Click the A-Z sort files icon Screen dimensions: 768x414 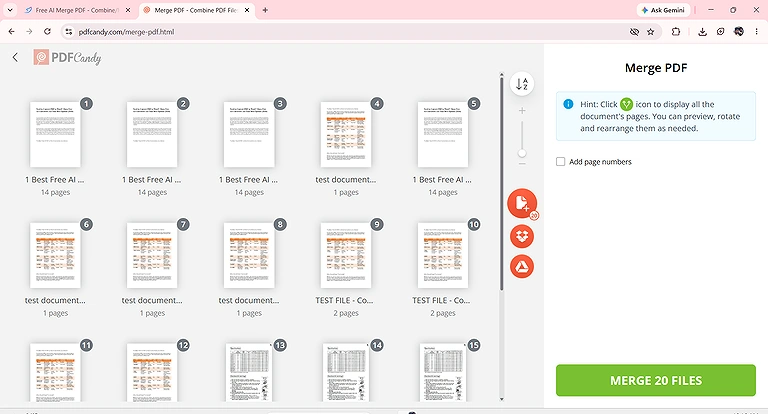click(x=522, y=84)
